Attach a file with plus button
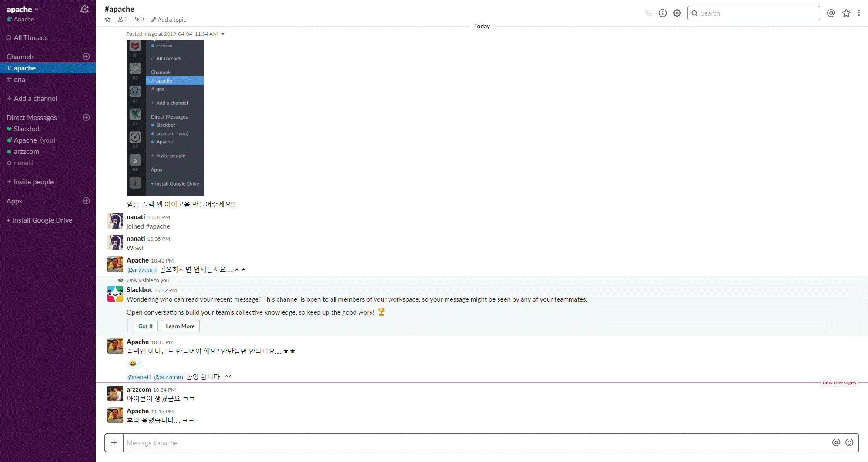Image resolution: width=868 pixels, height=462 pixels. tap(114, 443)
